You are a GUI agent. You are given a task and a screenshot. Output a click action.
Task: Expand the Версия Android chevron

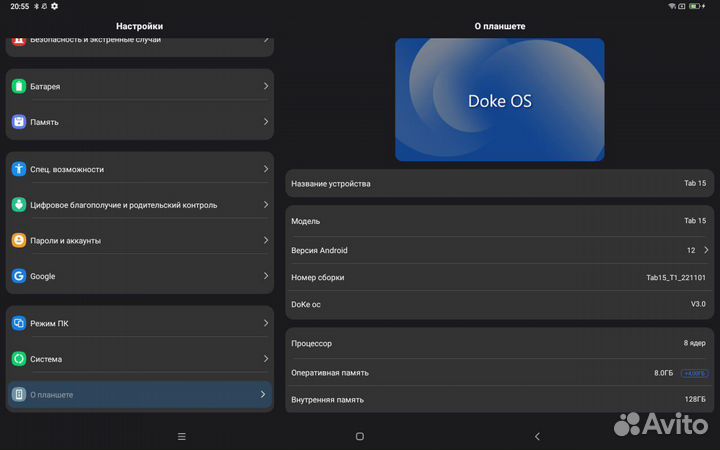point(706,250)
